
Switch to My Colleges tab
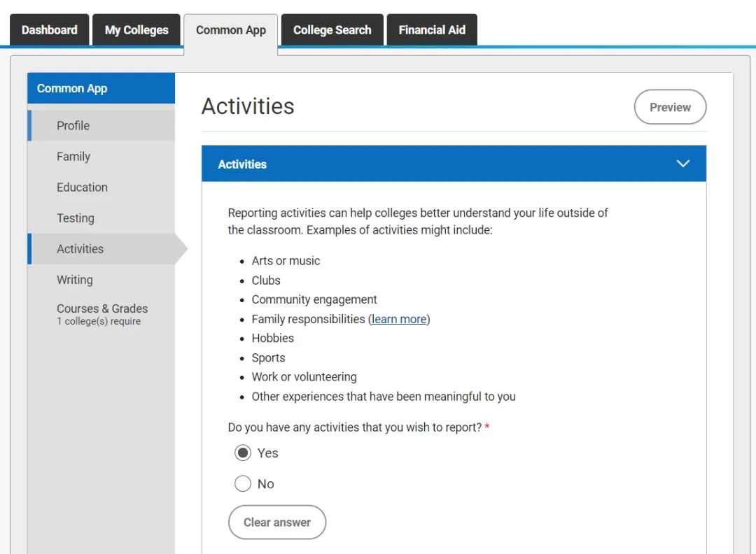pos(136,30)
